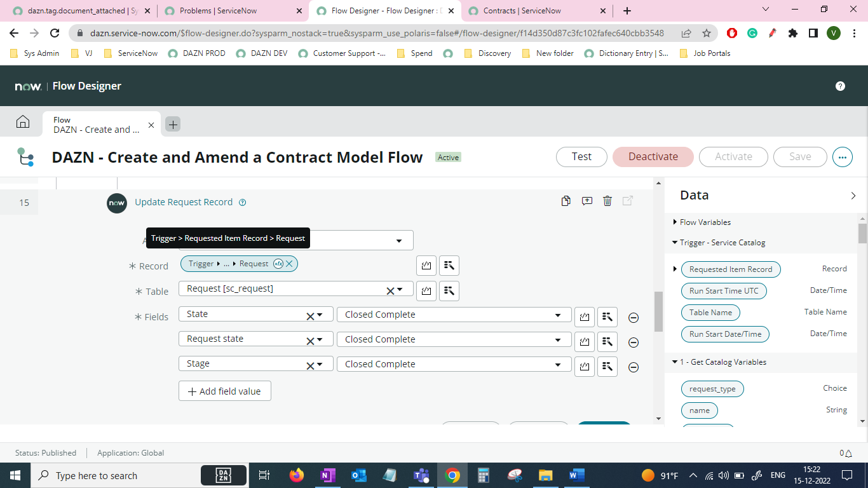Close the DAZN - Create and flow tab
Screen dimensions: 868x488
tap(151, 125)
